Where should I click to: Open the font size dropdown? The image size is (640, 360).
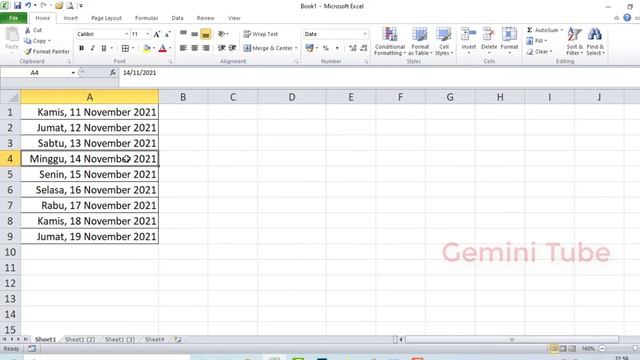point(148,34)
